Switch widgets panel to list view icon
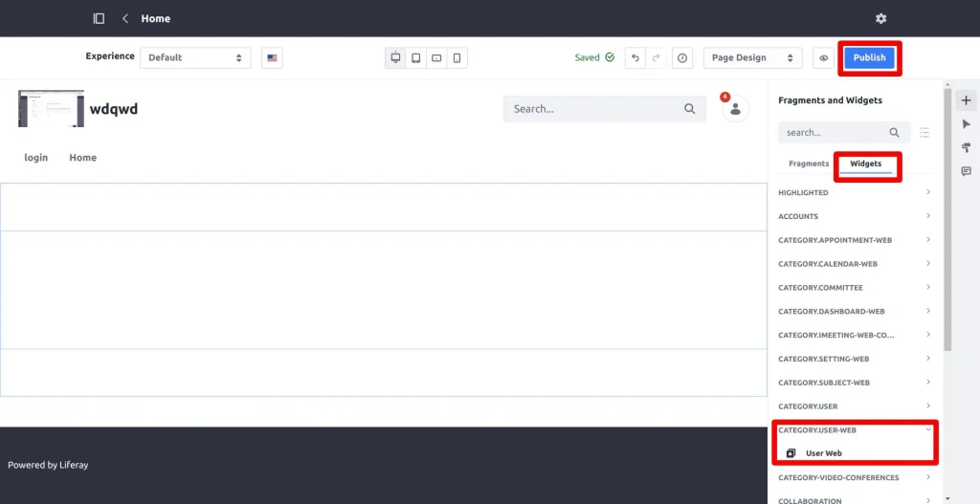The width and height of the screenshot is (980, 504). (x=924, y=132)
